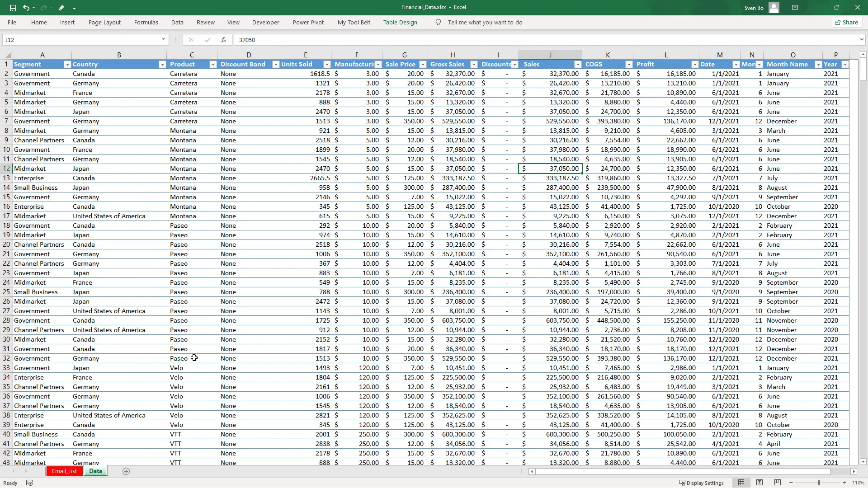The height and width of the screenshot is (488, 868).
Task: Switch to the Table Design ribbon tab
Action: click(x=400, y=22)
